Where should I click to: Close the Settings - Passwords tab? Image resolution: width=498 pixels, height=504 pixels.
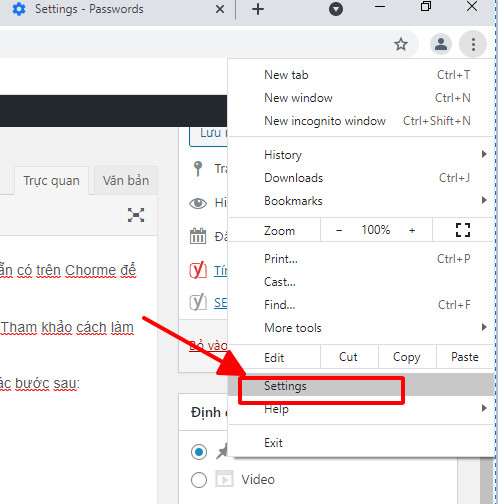pyautogui.click(x=220, y=9)
